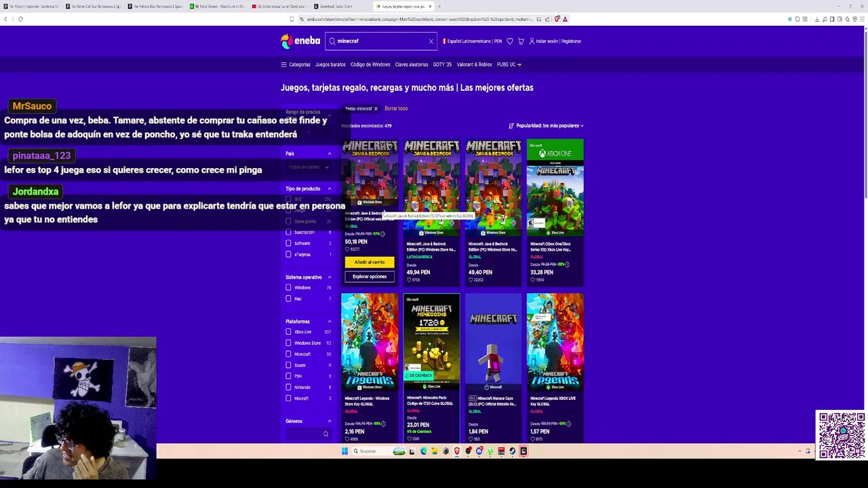Click the info icon beside the -57% discount
Screen dimensions: 868x488
[382, 234]
